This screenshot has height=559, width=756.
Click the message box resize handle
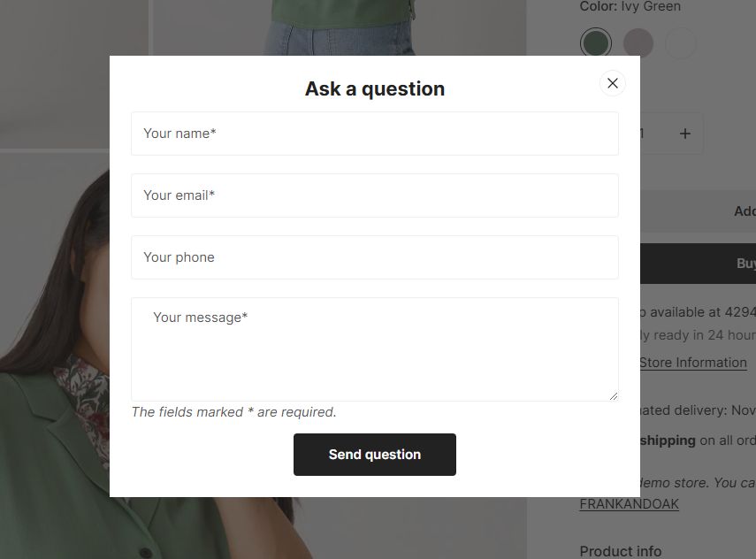[614, 396]
